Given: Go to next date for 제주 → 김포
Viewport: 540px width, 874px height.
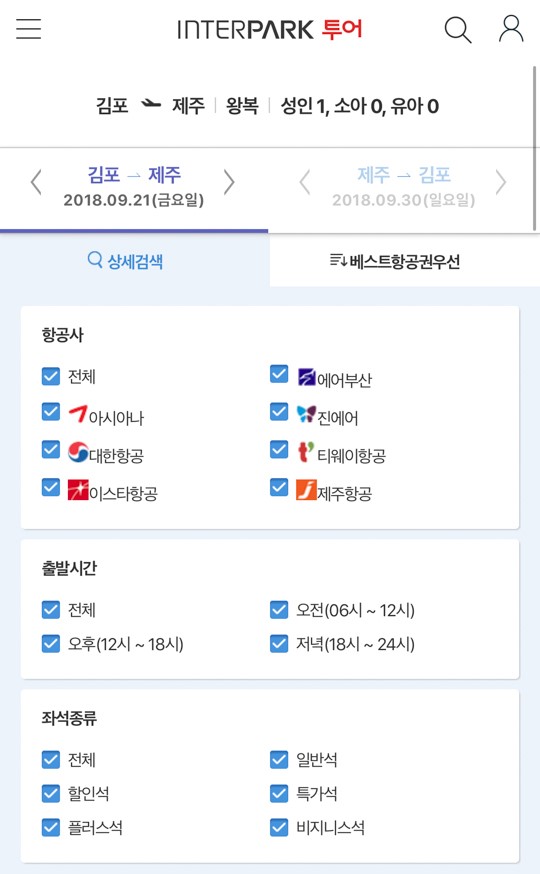Looking at the screenshot, I should pyautogui.click(x=501, y=182).
